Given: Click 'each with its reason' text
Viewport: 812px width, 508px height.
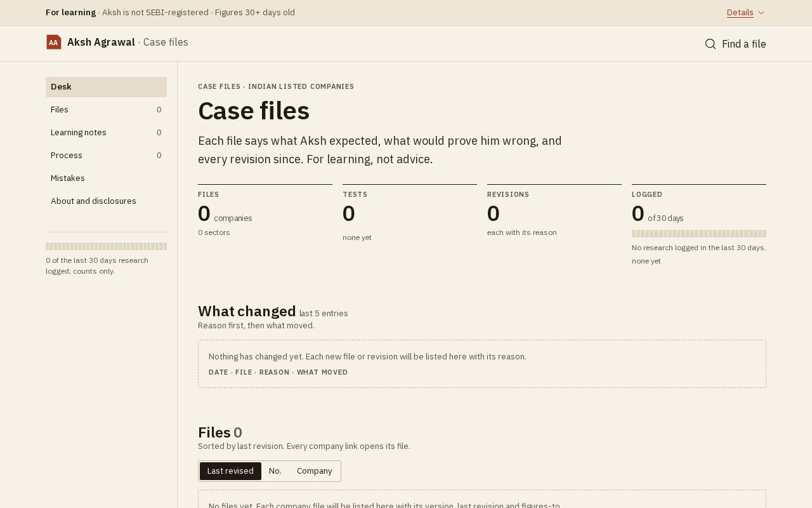Looking at the screenshot, I should pyautogui.click(x=522, y=232).
